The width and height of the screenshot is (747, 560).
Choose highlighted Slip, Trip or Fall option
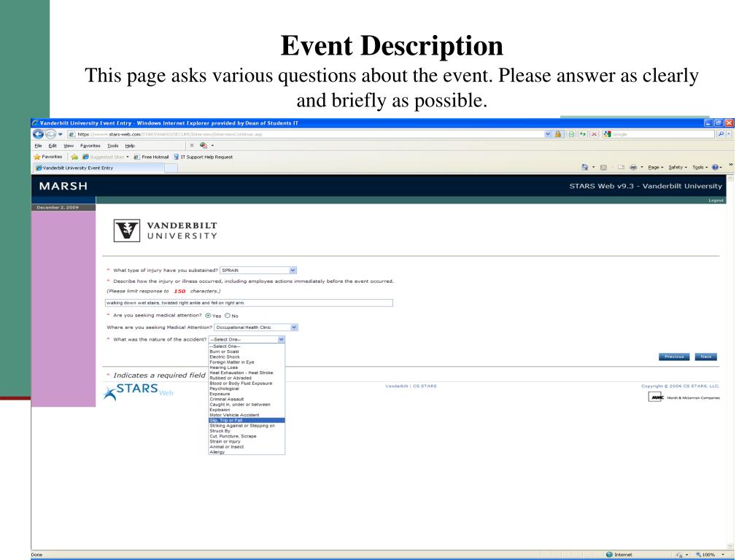click(247, 421)
